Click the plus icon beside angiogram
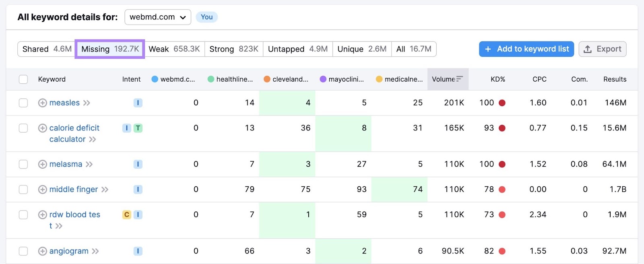This screenshot has width=644, height=264. coord(42,251)
